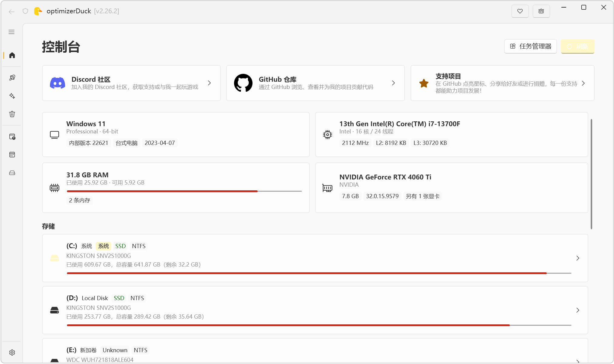
Task: Click the 2023-04-07 date tag
Action: (x=160, y=143)
